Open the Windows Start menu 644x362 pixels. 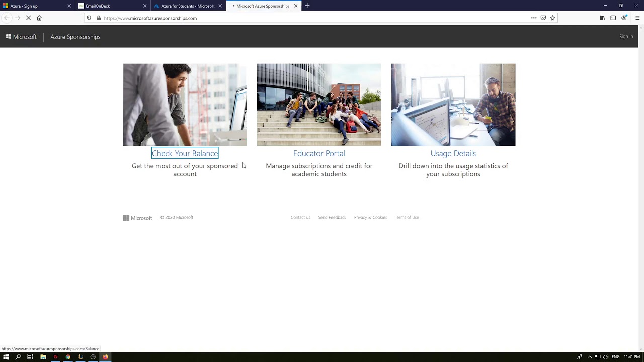(x=6, y=357)
